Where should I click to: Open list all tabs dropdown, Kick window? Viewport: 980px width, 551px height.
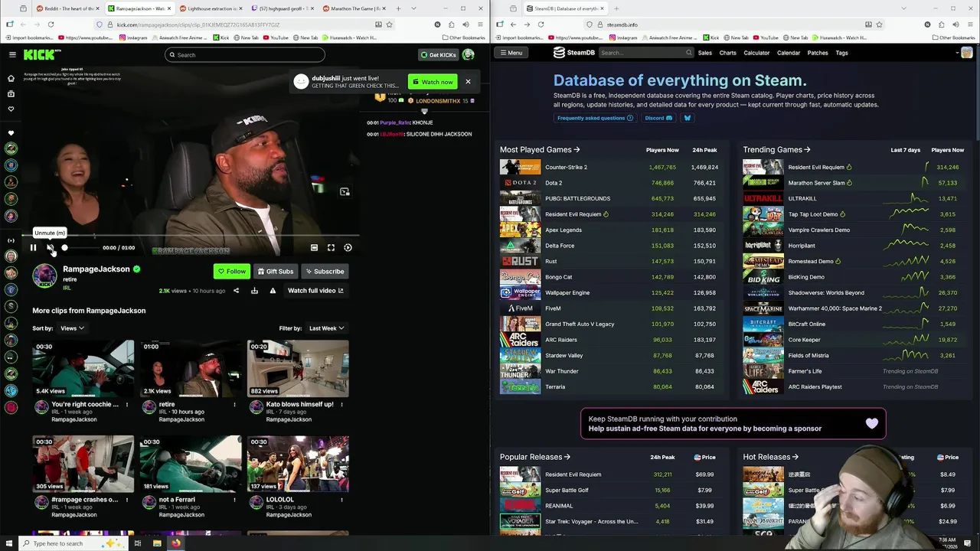click(x=413, y=8)
